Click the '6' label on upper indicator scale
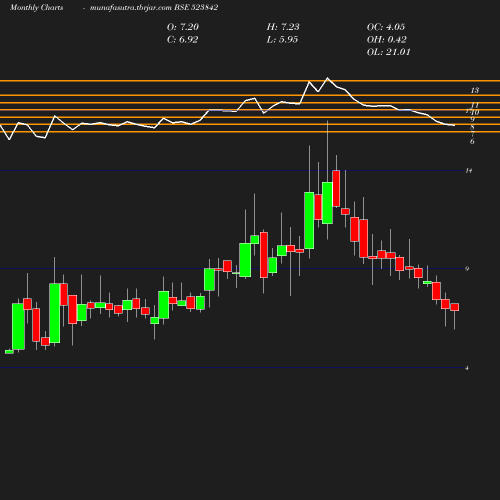500x500 pixels. (x=472, y=142)
